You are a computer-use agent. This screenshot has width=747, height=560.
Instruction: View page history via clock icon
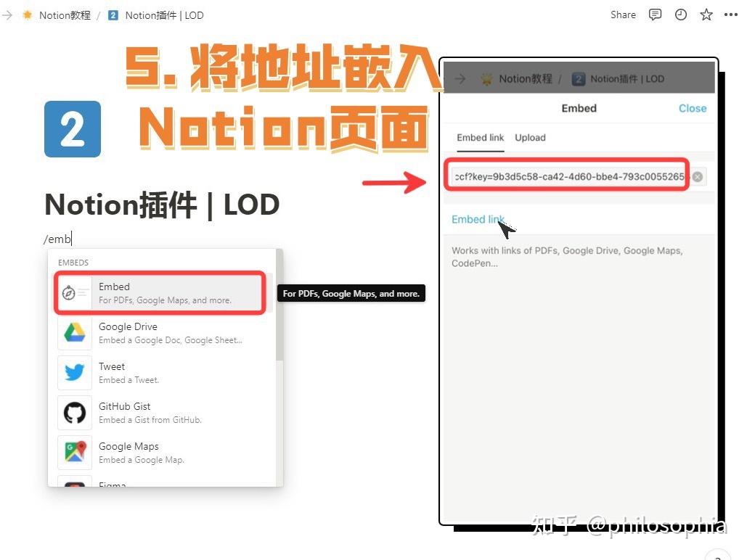coord(681,15)
